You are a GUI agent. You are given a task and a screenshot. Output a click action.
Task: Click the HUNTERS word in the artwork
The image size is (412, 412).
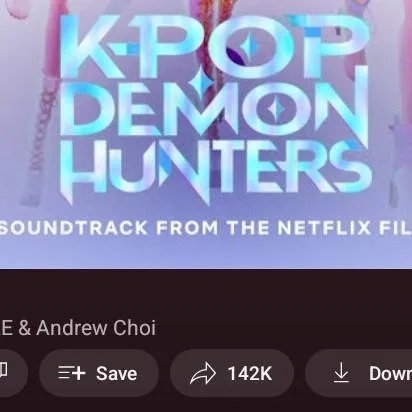(x=215, y=170)
